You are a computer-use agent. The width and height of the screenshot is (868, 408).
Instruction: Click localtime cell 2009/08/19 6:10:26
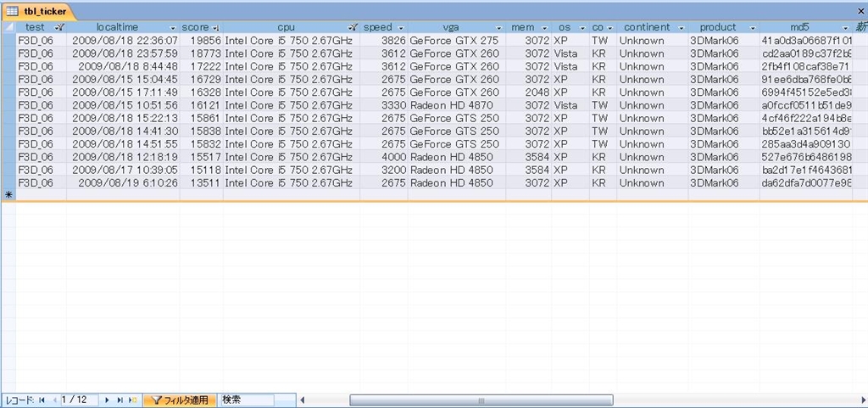pyautogui.click(x=123, y=182)
